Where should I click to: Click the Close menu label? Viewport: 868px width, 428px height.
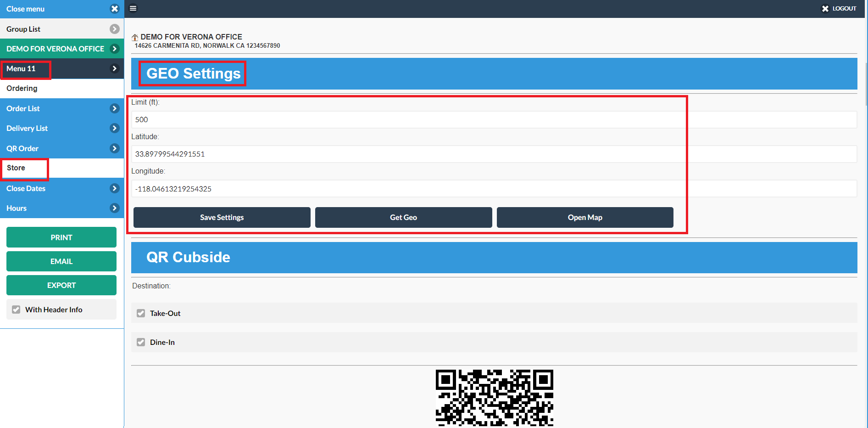coord(25,9)
